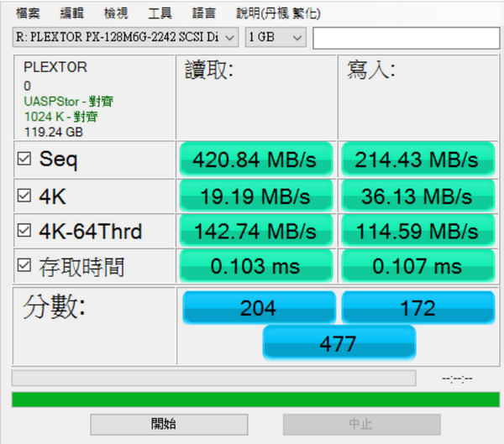504x444 pixels.
Task: Click the green overall progress bar
Action: pos(255,400)
